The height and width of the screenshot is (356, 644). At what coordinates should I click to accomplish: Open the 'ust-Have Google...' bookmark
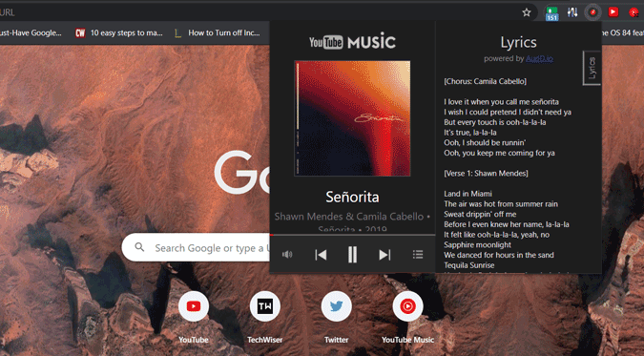31,32
